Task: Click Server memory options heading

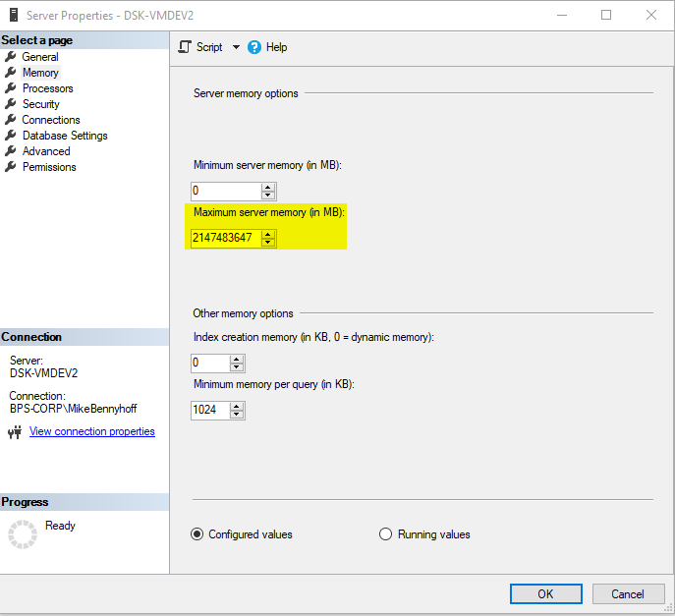Action: (246, 93)
